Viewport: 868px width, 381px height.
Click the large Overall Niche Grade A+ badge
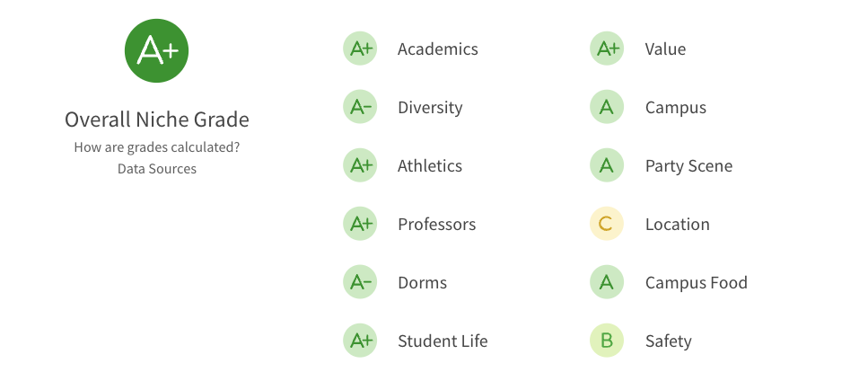pyautogui.click(x=157, y=50)
